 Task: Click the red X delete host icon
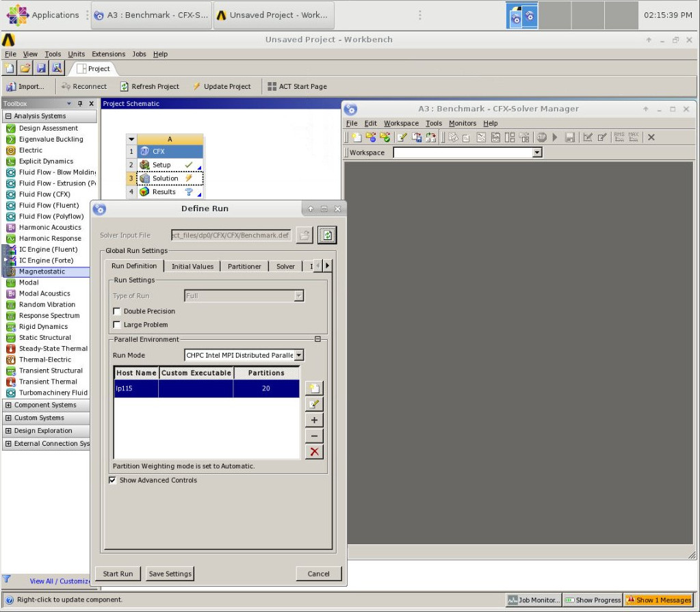[314, 452]
